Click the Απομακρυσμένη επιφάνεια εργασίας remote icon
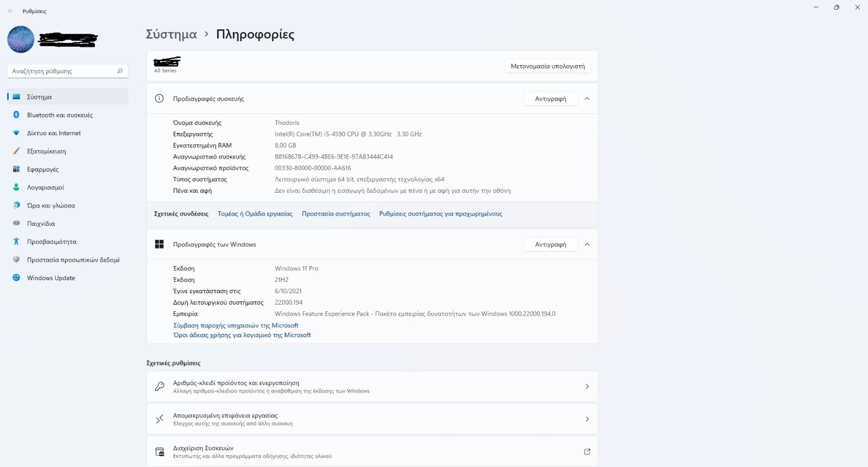 159,419
